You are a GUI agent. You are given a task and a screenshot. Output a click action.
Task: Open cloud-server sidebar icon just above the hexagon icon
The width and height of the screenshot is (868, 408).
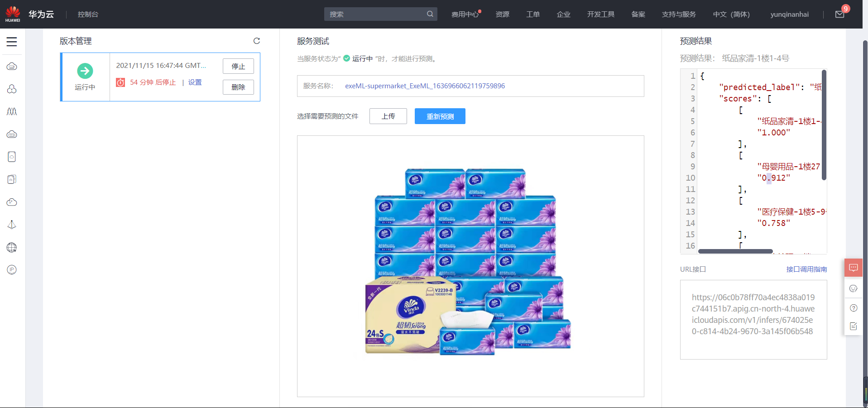point(12,67)
